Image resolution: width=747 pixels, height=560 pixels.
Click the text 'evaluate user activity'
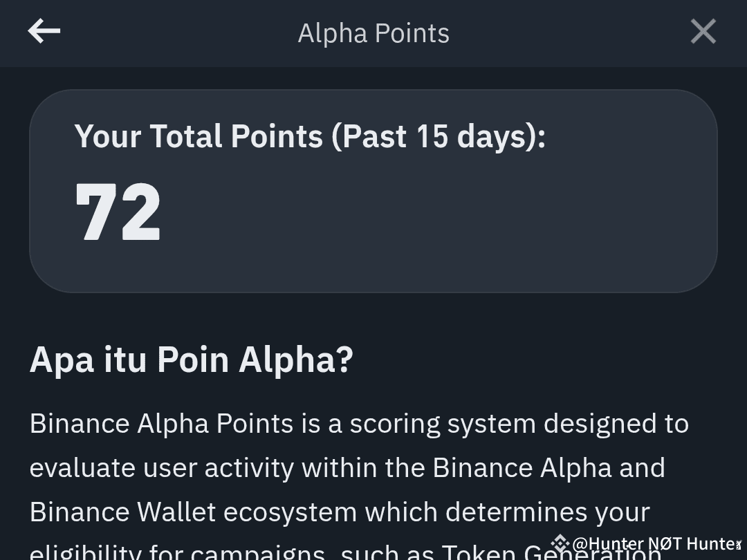pyautogui.click(x=162, y=467)
